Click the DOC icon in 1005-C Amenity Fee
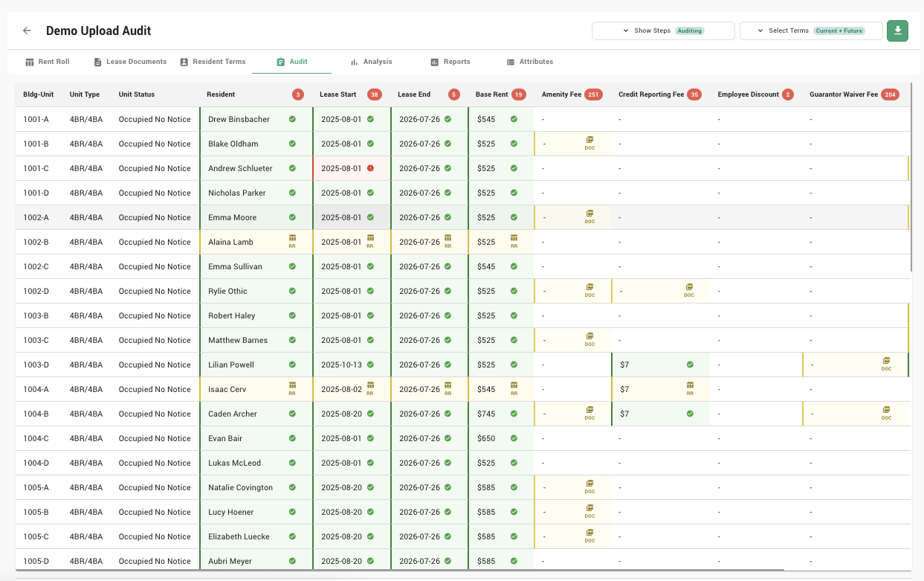924x581 pixels. [589, 536]
